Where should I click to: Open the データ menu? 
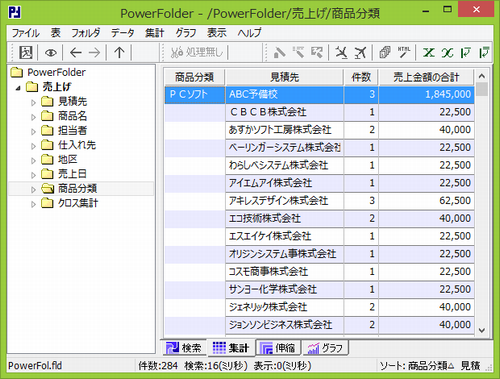(123, 33)
